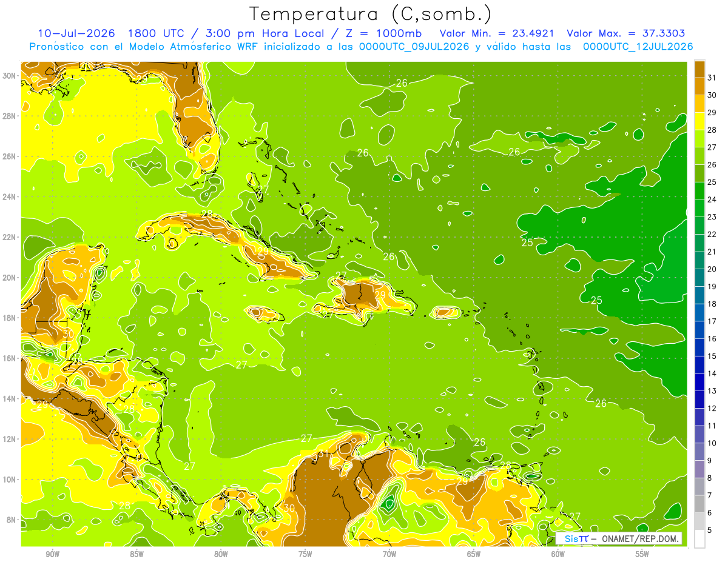Pick the white legend swatch below value 5

point(699,539)
